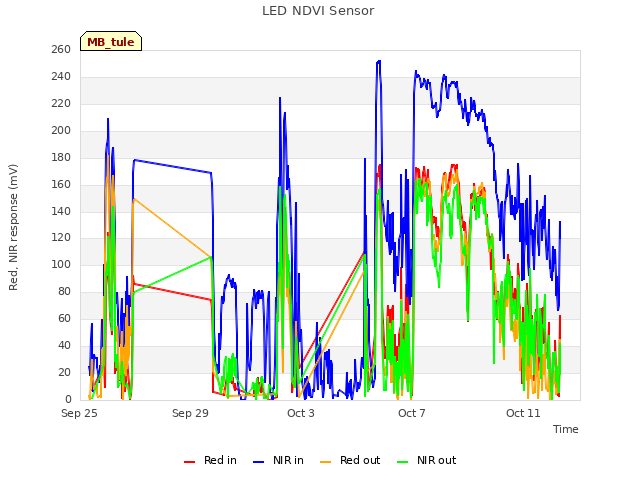Click the '140' y-axis tick label
Screen dimensions: 640x480
click(x=61, y=211)
